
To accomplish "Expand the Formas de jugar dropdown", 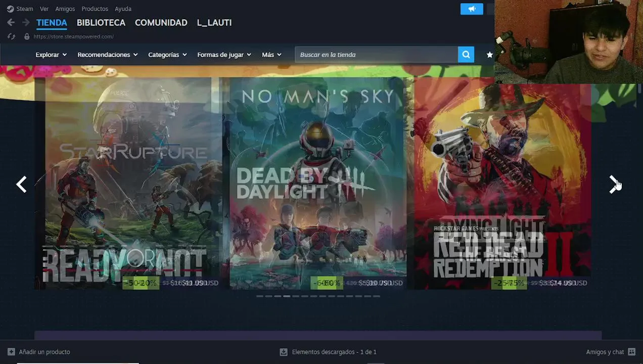I will (x=224, y=55).
